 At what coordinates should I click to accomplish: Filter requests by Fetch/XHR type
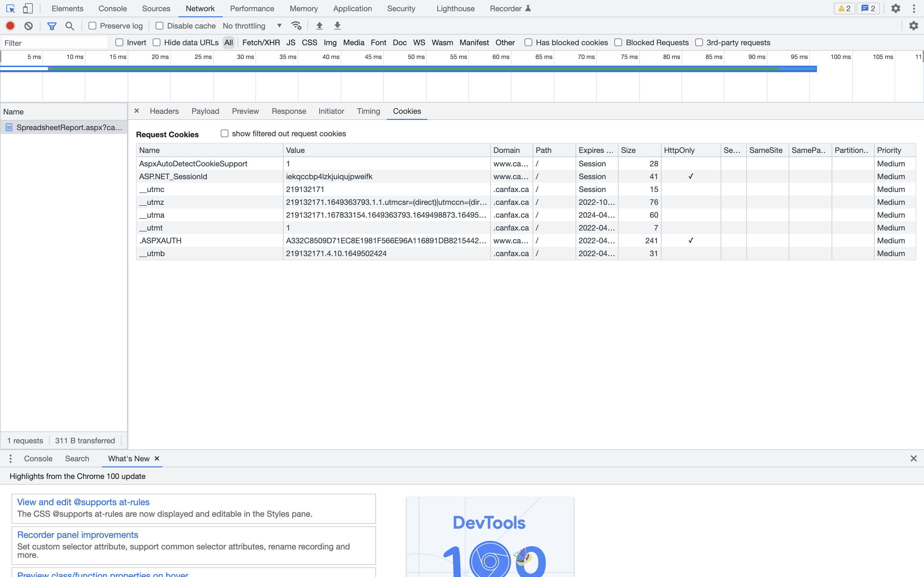click(x=261, y=42)
